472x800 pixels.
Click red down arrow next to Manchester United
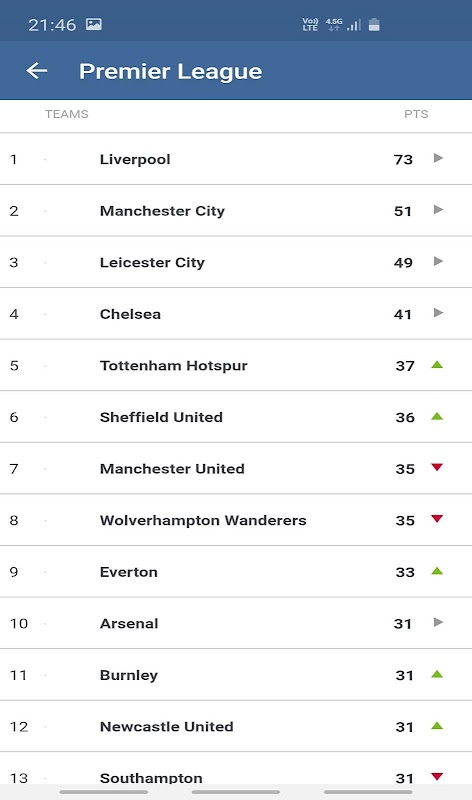pyautogui.click(x=437, y=467)
